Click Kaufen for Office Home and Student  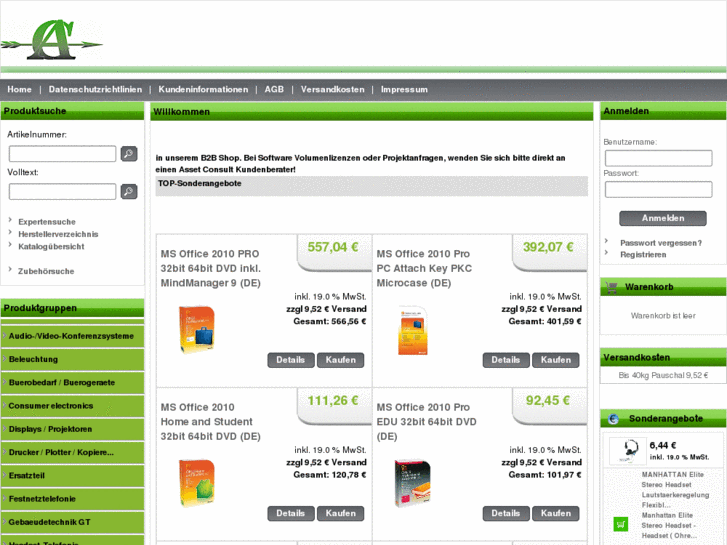(340, 513)
